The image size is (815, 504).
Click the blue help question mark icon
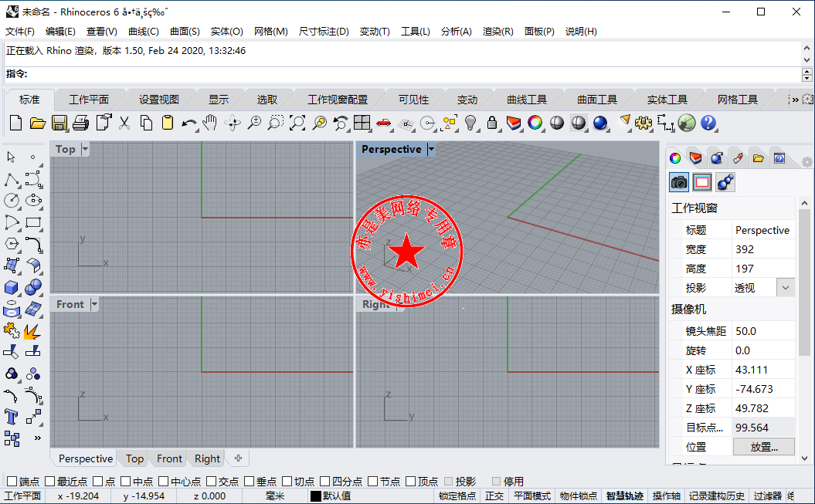click(x=708, y=123)
